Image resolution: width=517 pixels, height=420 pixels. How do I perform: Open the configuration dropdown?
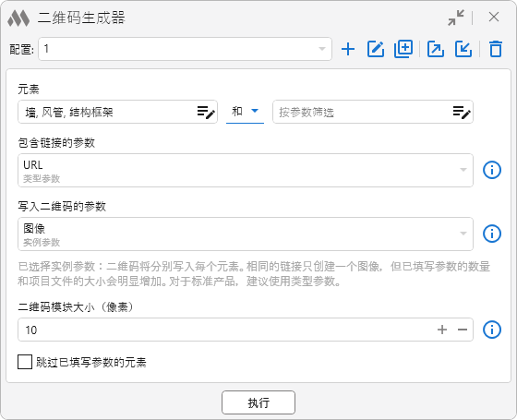click(185, 49)
